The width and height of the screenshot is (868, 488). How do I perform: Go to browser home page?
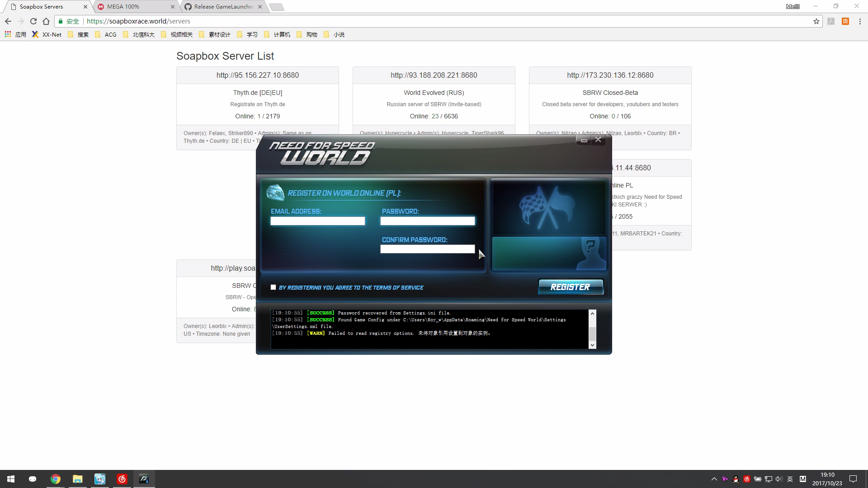coord(46,21)
